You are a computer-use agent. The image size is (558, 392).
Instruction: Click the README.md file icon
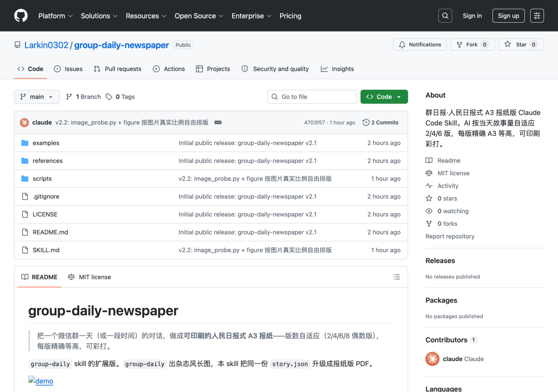25,232
